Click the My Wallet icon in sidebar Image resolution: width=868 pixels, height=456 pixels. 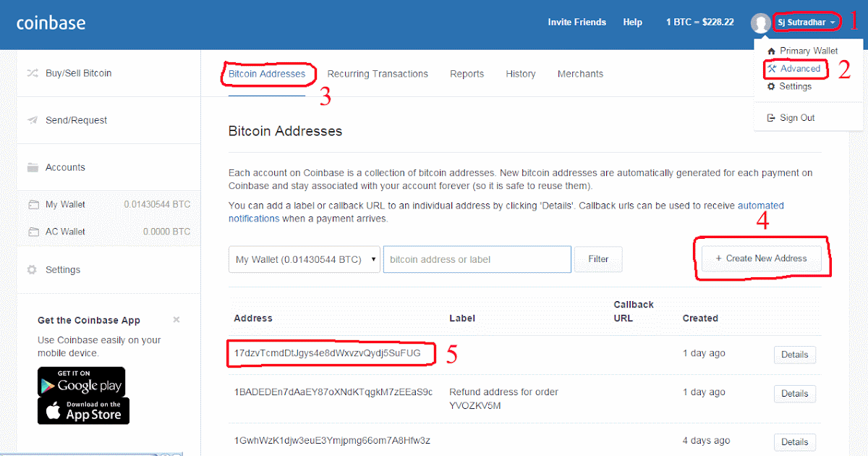click(x=33, y=205)
